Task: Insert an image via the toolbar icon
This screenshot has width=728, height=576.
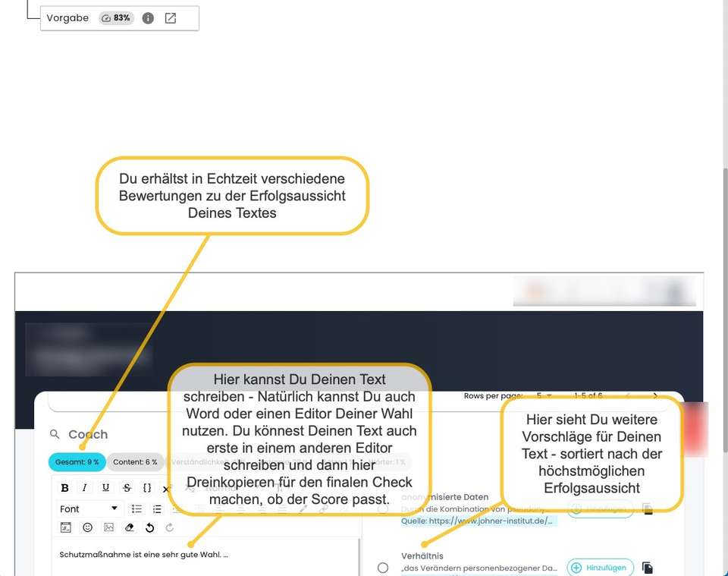Action: pyautogui.click(x=108, y=527)
